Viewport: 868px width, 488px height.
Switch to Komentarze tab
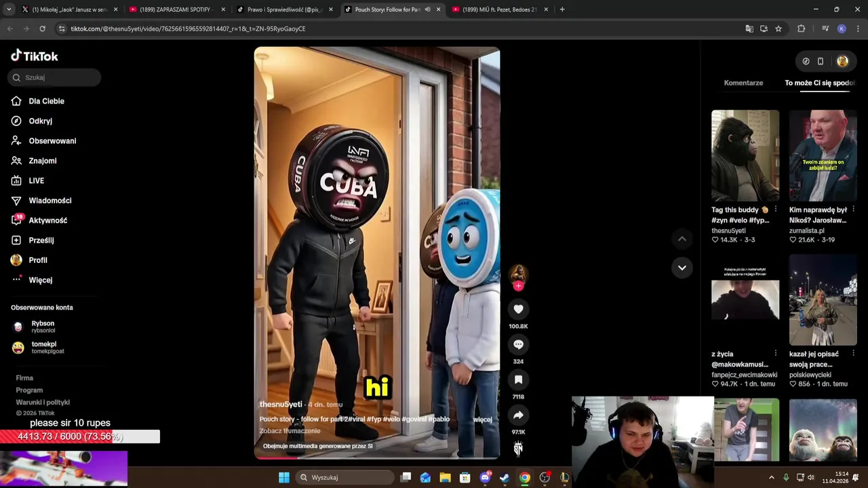(x=743, y=83)
